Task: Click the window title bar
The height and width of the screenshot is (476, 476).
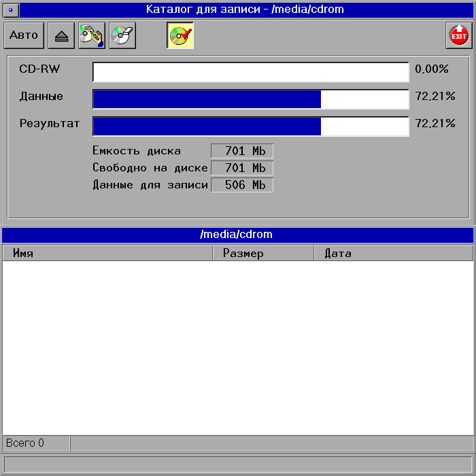Action: click(245, 10)
